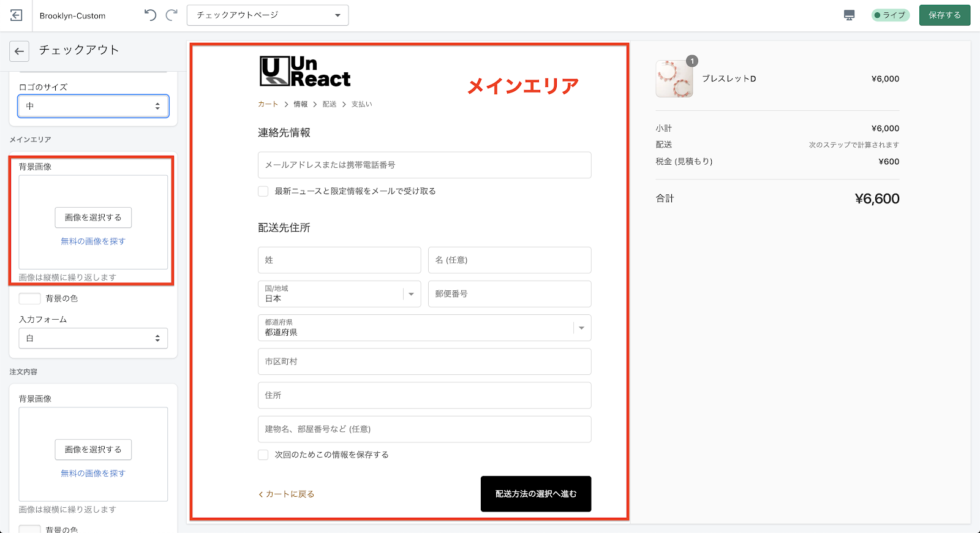
Task: Click the ブレスレットD product thumbnail
Action: [x=674, y=79]
